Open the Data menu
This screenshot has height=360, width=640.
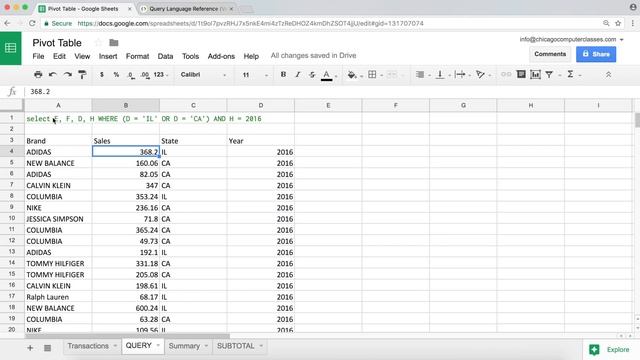pos(165,56)
